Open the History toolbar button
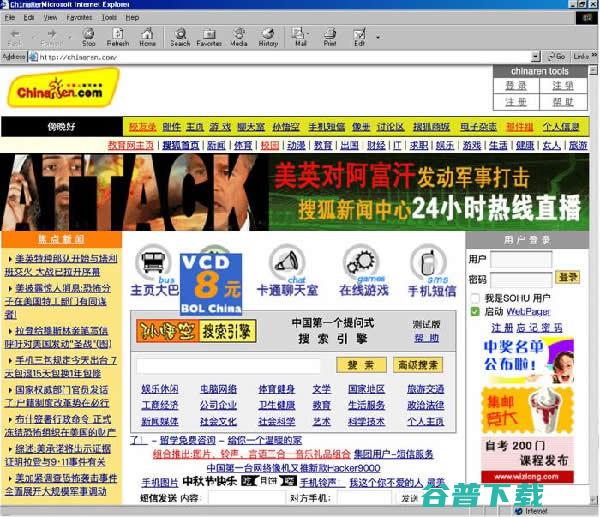The image size is (600, 517). tap(268, 37)
